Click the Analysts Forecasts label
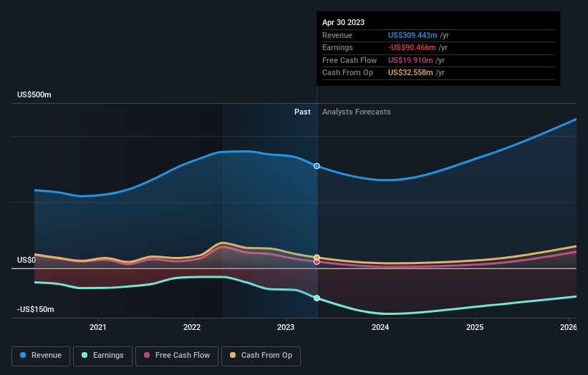Image resolution: width=588 pixels, height=375 pixels. [x=356, y=112]
